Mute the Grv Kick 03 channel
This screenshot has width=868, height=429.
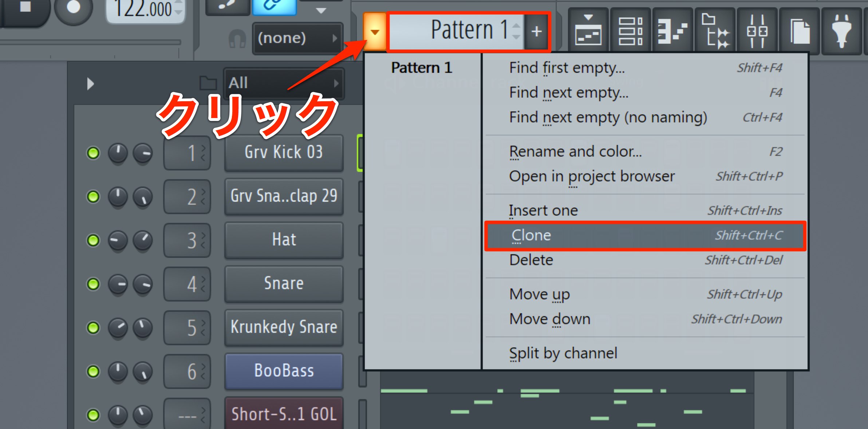tap(93, 153)
